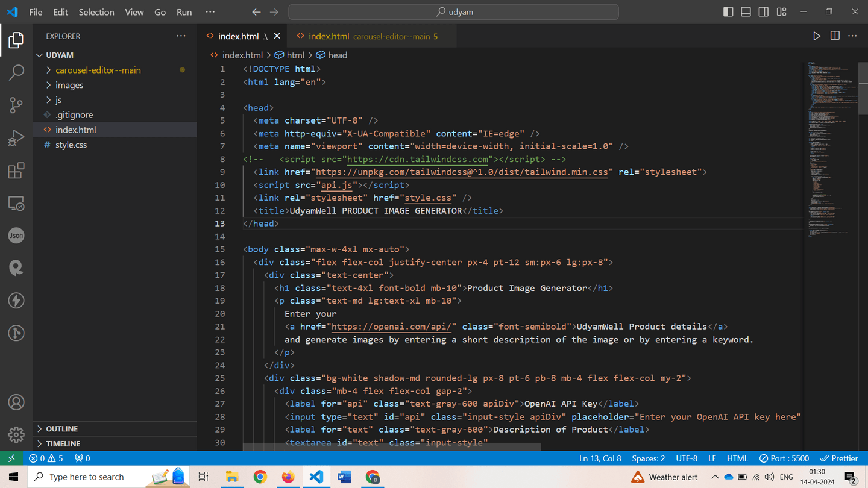Open the Source Control view

coord(16,105)
